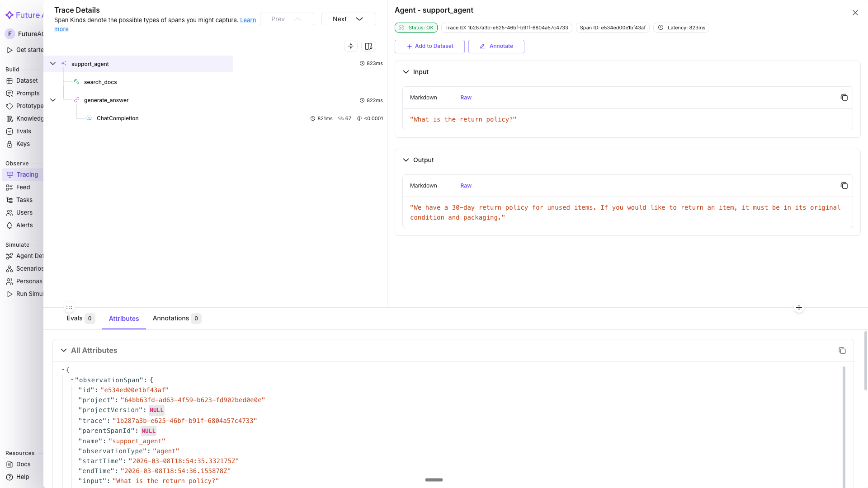The image size is (868, 488).
Task: Collapse the support_agent span tree
Action: pos(53,64)
